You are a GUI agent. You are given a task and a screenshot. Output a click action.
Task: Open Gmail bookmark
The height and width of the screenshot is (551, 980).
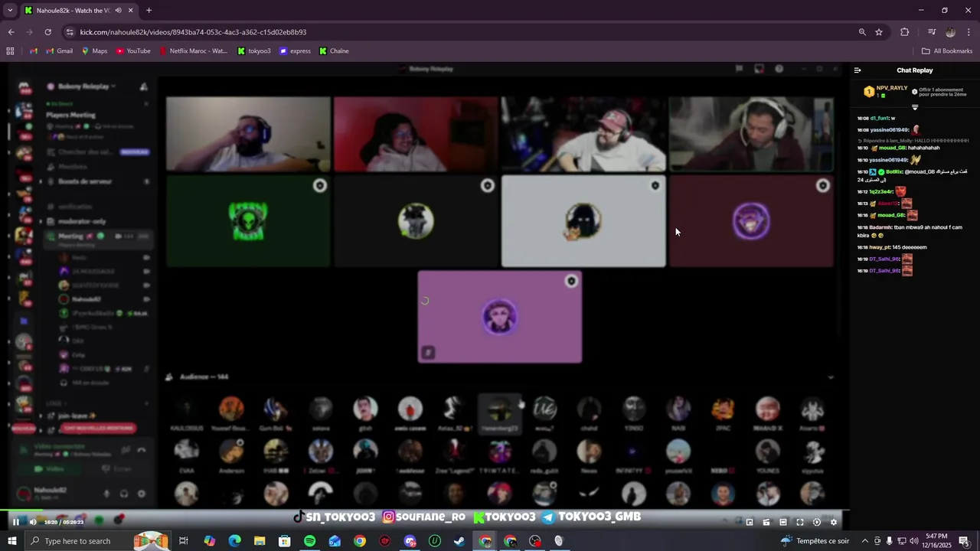(x=59, y=51)
